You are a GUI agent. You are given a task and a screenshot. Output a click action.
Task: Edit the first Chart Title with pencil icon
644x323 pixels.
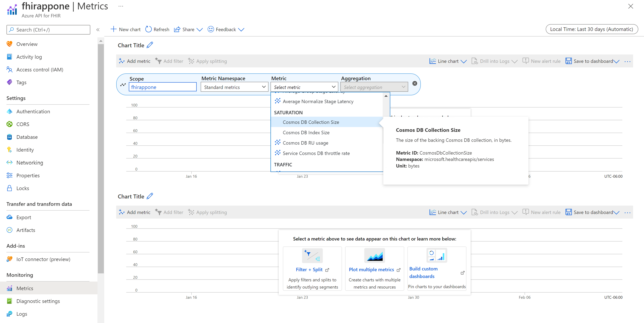coord(150,45)
